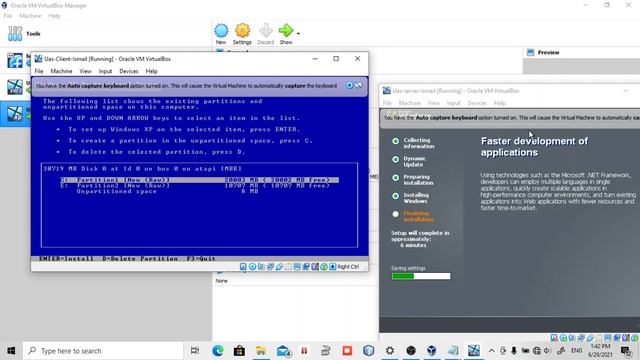Open Windows Settings gear on taskbar
The height and width of the screenshot is (360, 640).
[390, 351]
